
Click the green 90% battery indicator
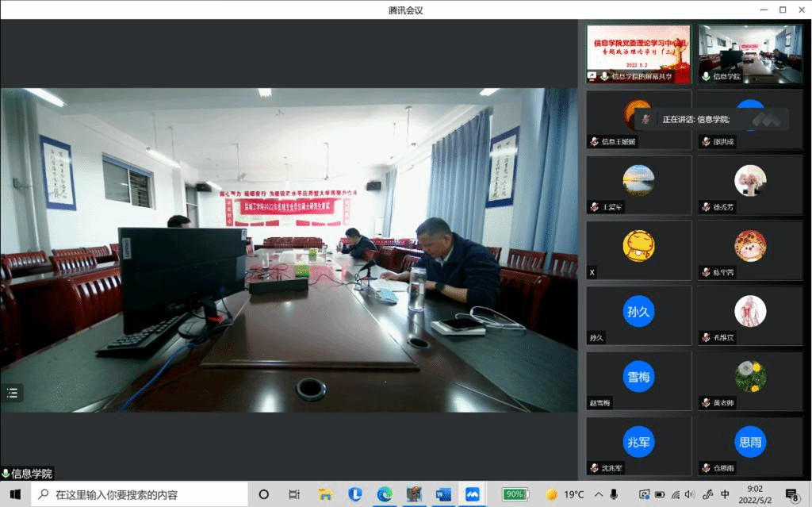click(x=516, y=494)
